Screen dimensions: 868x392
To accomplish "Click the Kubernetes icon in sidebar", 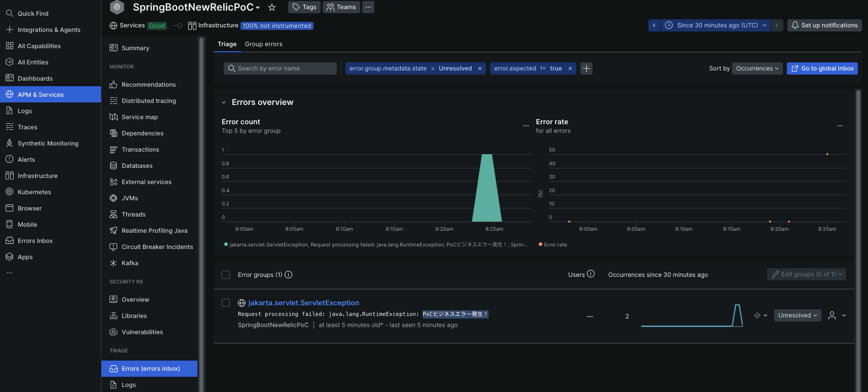I will pos(9,192).
